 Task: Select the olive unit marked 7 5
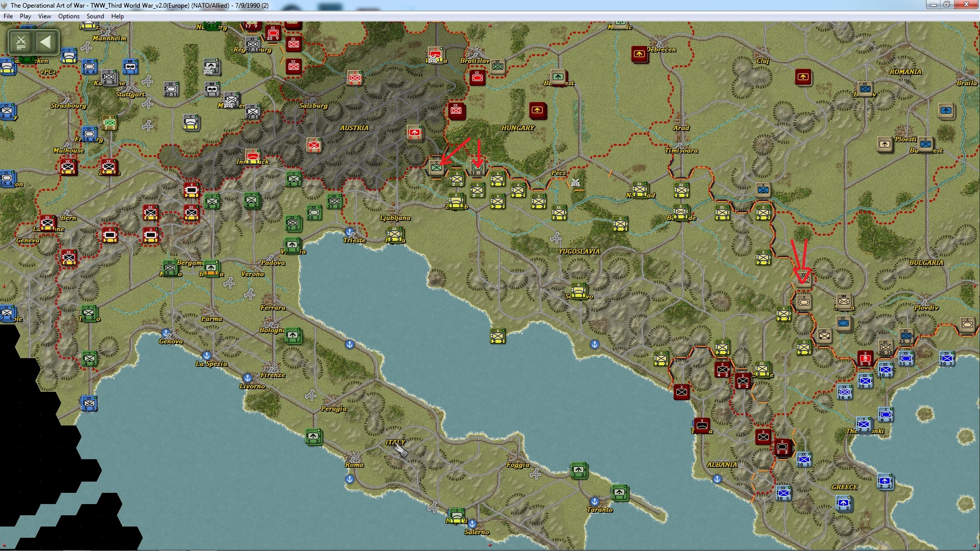(110, 122)
